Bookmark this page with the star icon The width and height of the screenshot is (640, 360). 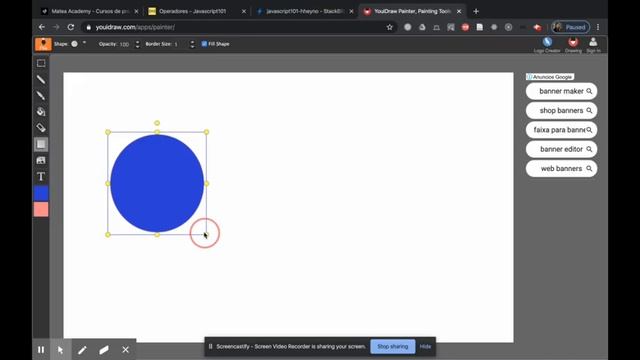click(389, 27)
